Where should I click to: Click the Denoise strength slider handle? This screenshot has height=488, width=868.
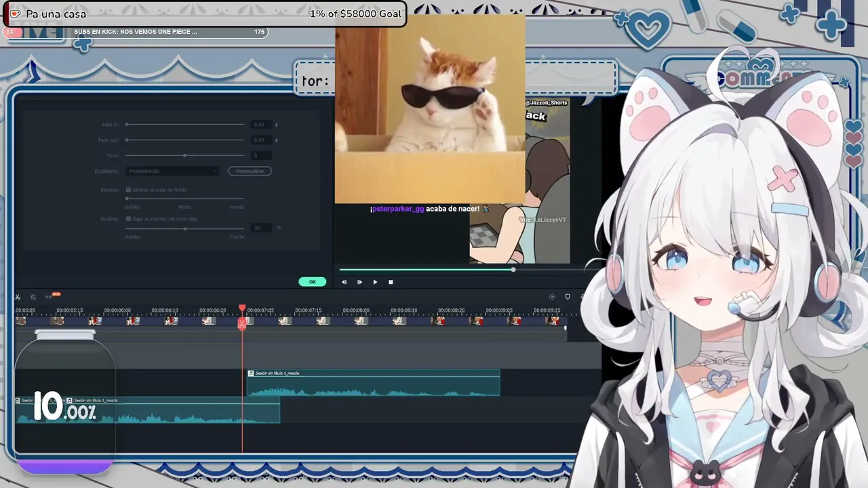[127, 199]
